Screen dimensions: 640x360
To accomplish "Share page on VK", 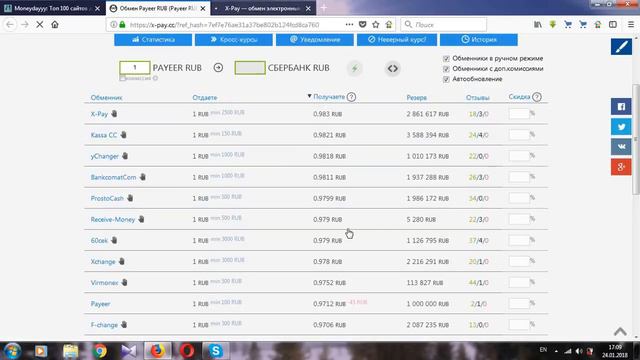I will point(621,147).
